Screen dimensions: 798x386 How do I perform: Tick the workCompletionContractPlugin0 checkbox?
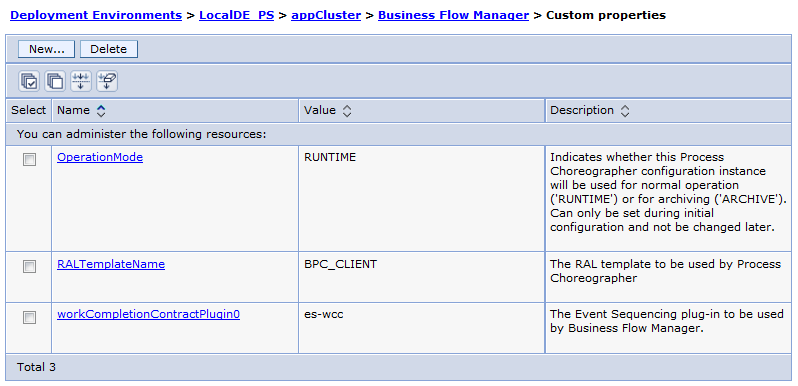tap(30, 317)
